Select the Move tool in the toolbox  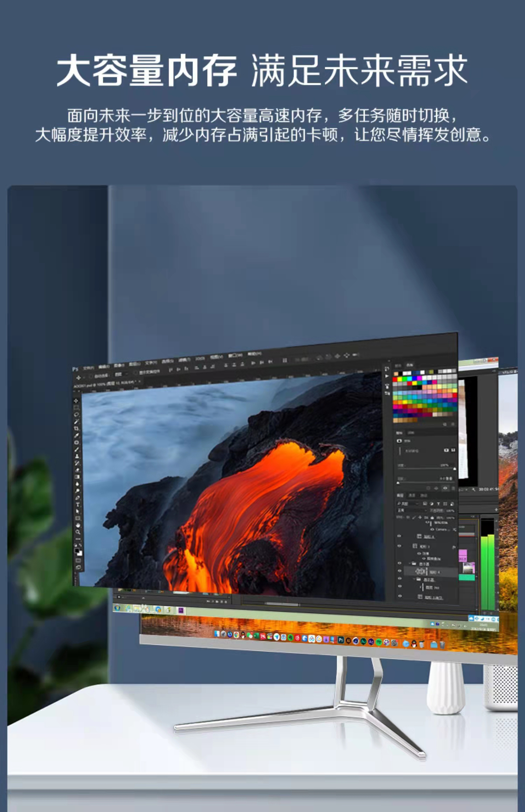click(x=76, y=401)
